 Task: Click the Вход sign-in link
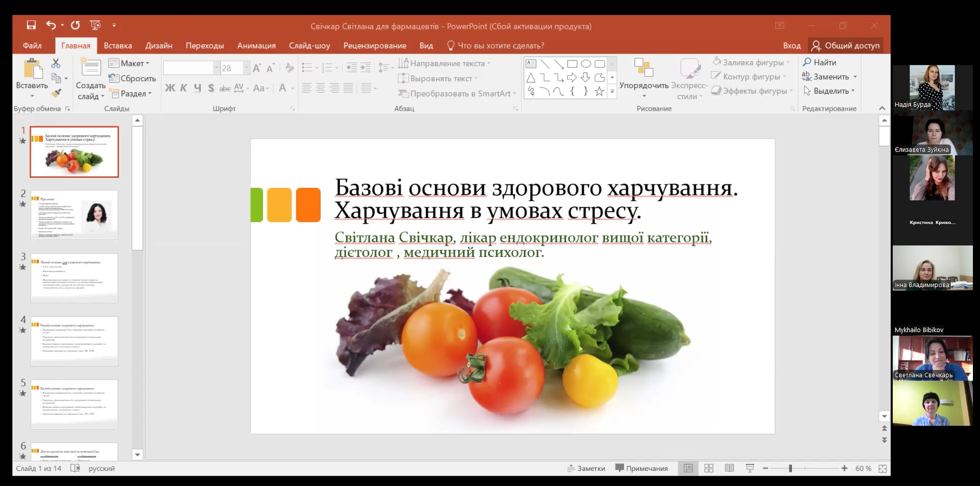(792, 45)
